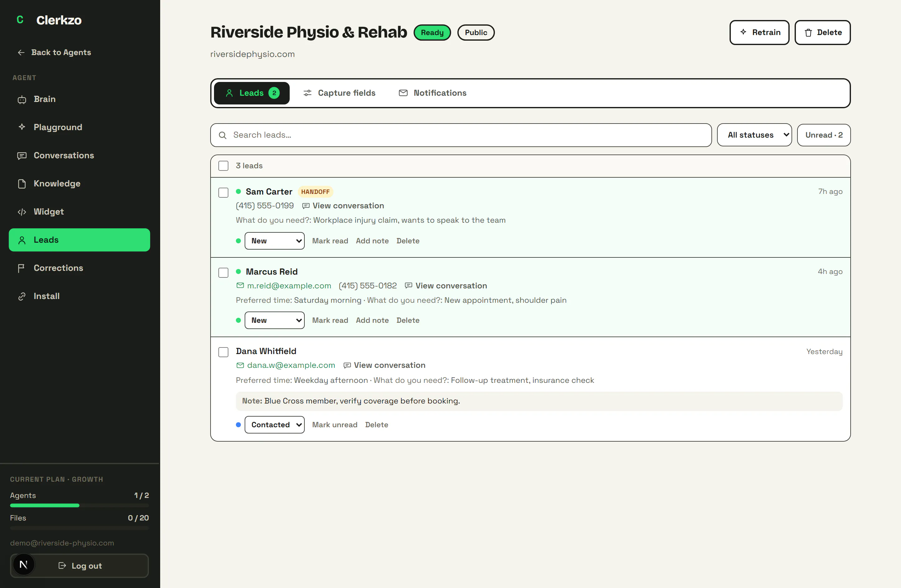Go to Brain in the sidebar

[x=79, y=99]
